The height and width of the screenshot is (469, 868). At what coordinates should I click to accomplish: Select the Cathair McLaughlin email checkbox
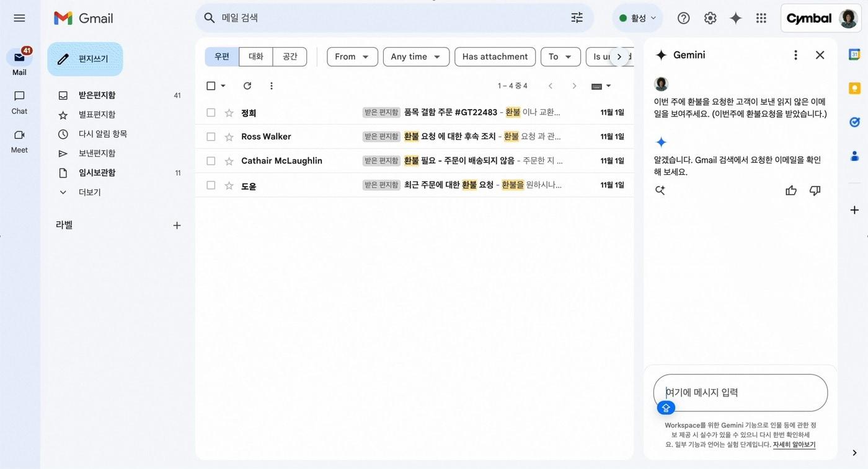pos(211,161)
